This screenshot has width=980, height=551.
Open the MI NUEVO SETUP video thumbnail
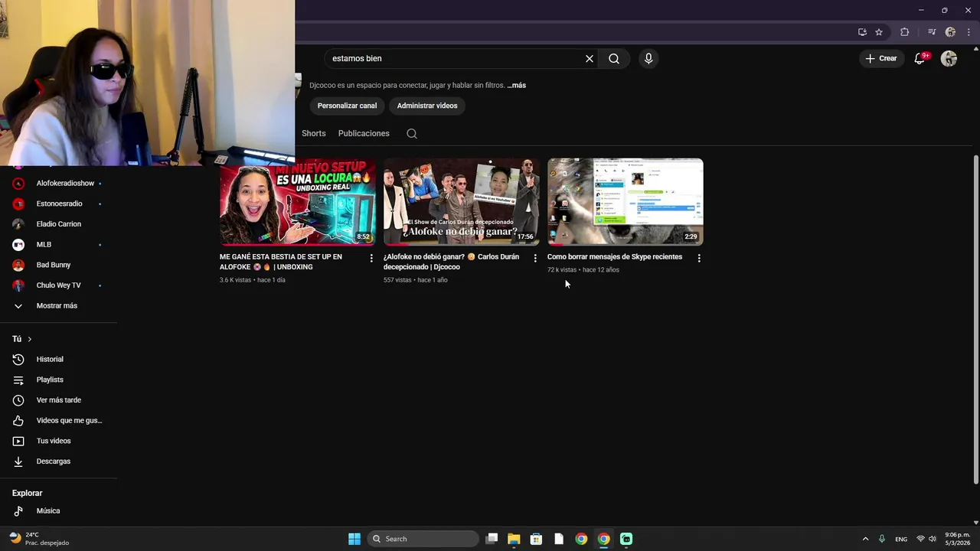[x=297, y=201]
